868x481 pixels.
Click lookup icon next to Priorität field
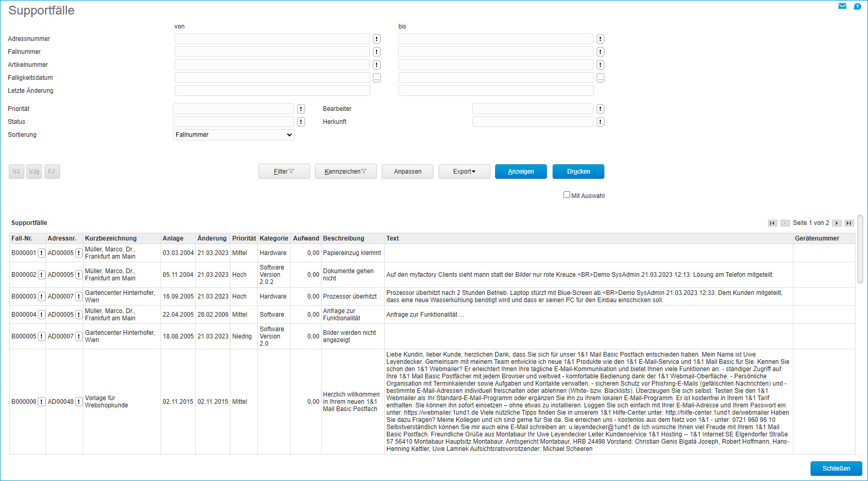[x=301, y=109]
